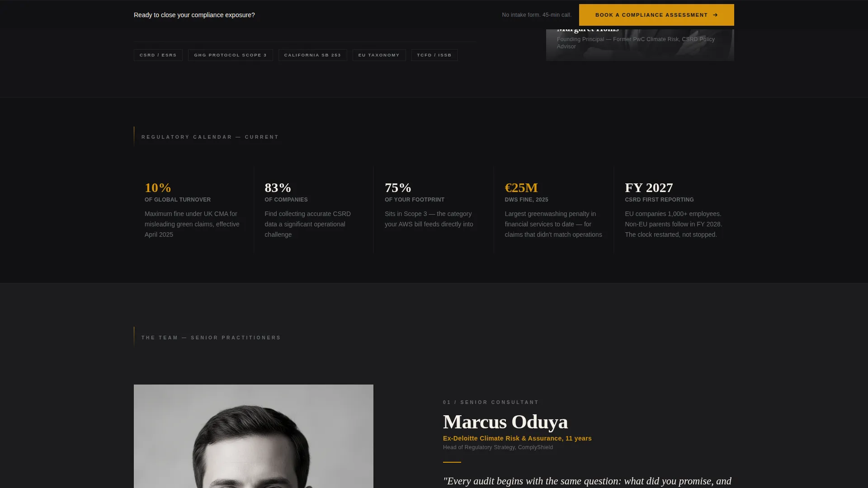
Task: Click the quote starting 'Every audit begins'
Action: (587, 481)
